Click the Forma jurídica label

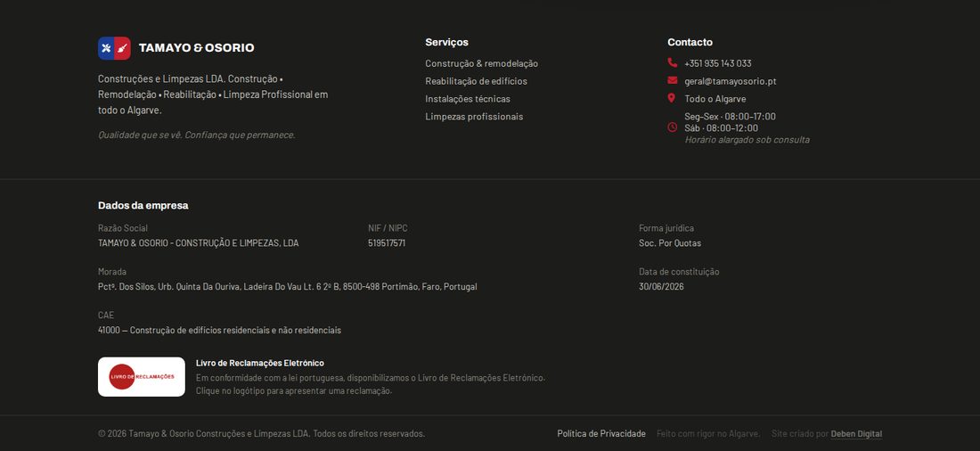(x=666, y=228)
